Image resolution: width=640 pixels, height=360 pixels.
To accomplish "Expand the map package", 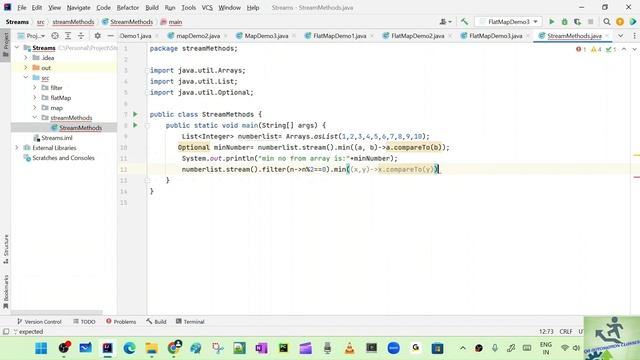I will [35, 108].
